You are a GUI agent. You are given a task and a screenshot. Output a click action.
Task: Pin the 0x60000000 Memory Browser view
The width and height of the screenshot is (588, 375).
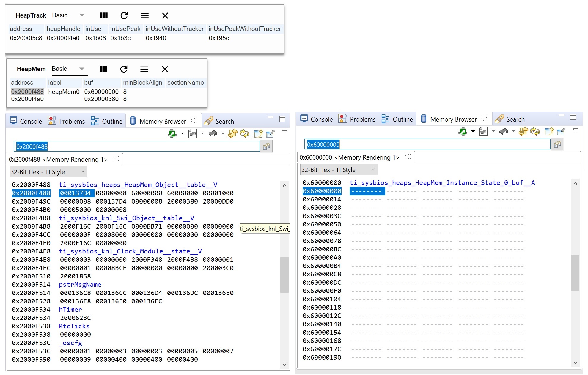pos(561,131)
